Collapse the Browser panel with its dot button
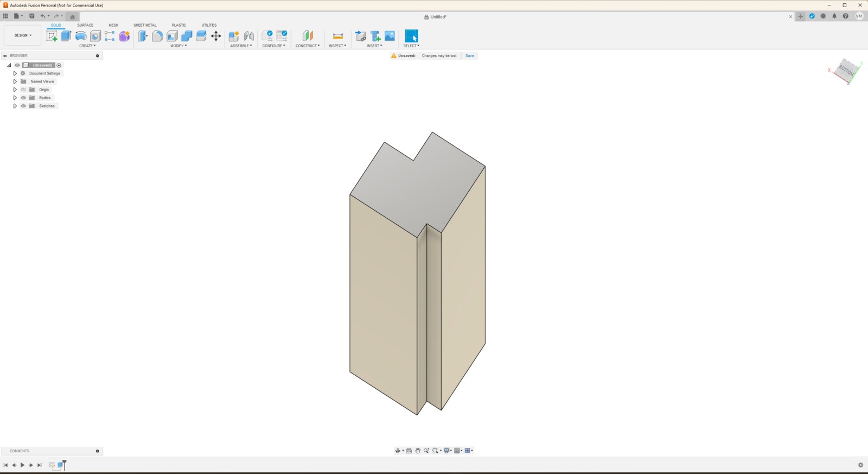The width and height of the screenshot is (868, 474). 98,56
